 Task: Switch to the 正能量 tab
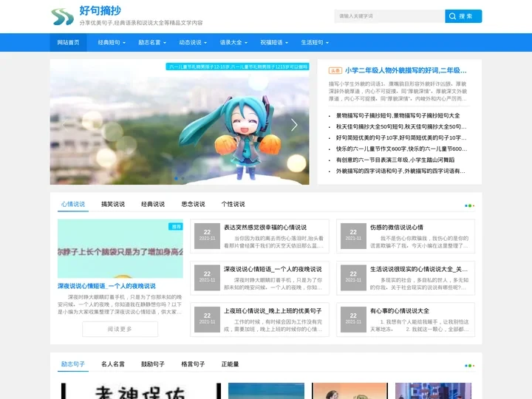[230, 364]
